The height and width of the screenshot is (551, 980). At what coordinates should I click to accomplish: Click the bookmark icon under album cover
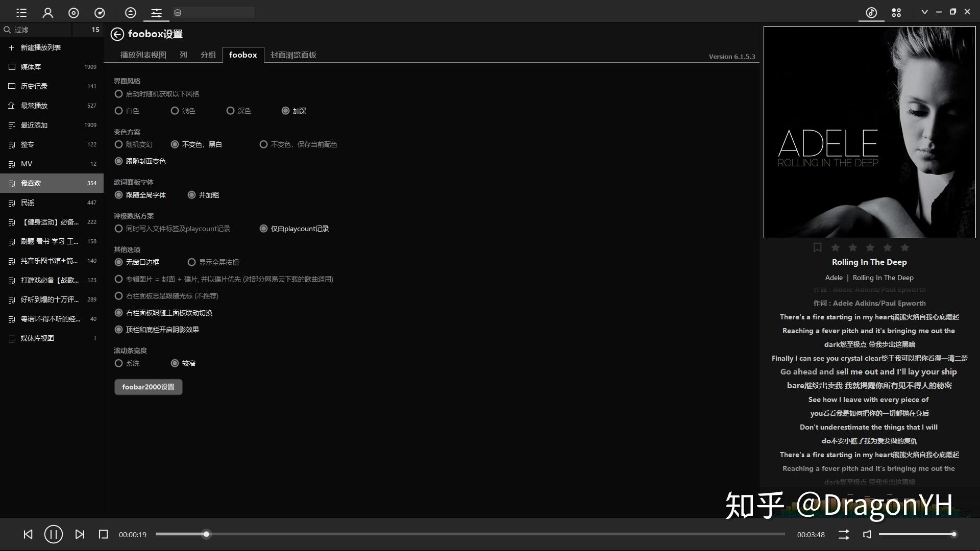tap(818, 247)
